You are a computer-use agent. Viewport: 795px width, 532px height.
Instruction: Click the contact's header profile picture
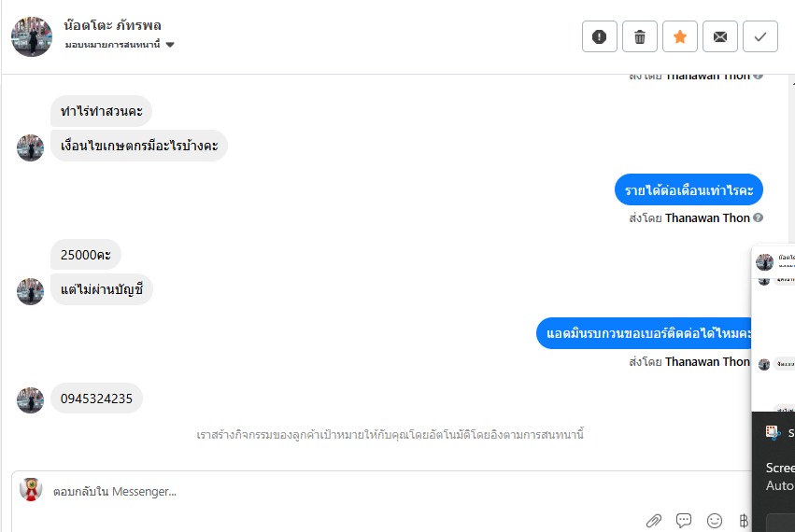(x=32, y=36)
